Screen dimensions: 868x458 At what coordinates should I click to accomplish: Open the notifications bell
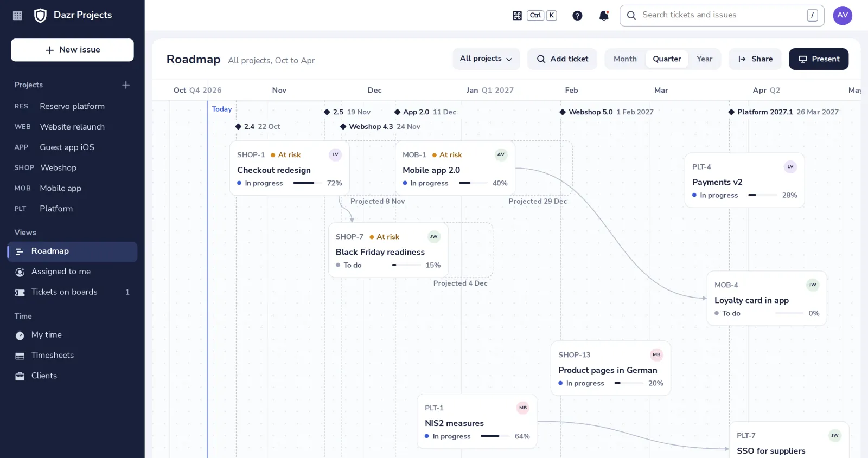click(604, 16)
